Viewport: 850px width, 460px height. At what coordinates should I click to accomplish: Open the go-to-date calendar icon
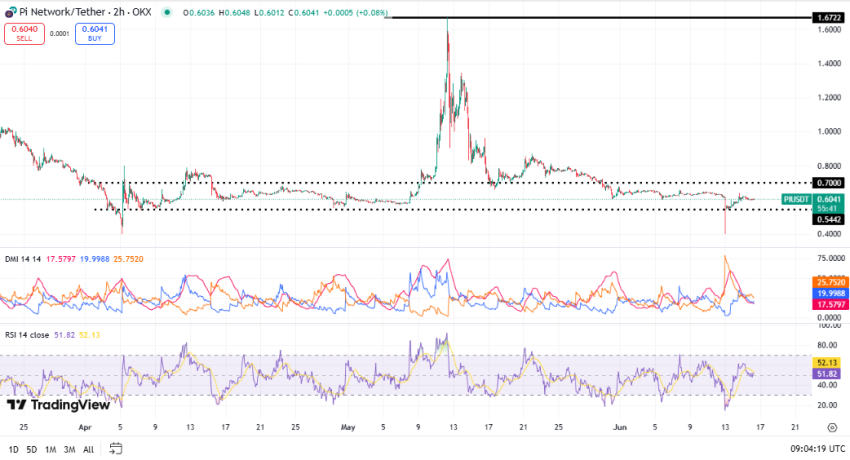(x=116, y=449)
